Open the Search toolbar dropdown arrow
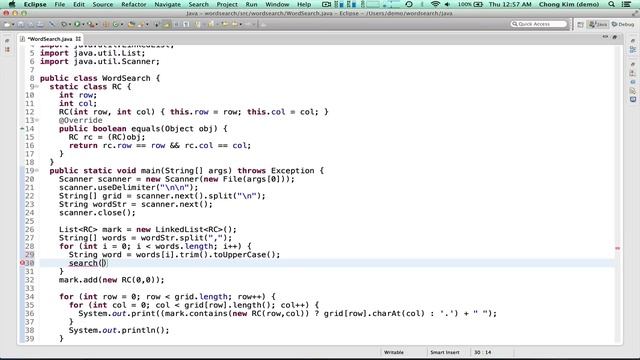The image size is (640, 360). pyautogui.click(x=147, y=24)
